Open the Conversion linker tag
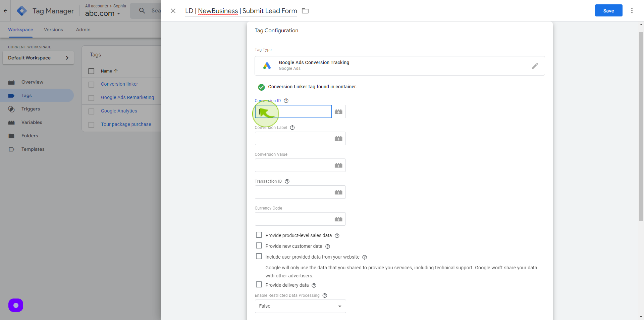Screen dimensions: 644x320 (x=119, y=84)
